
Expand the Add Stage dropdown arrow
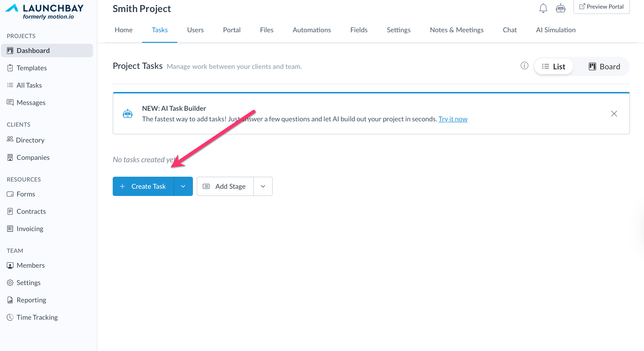[x=263, y=186]
